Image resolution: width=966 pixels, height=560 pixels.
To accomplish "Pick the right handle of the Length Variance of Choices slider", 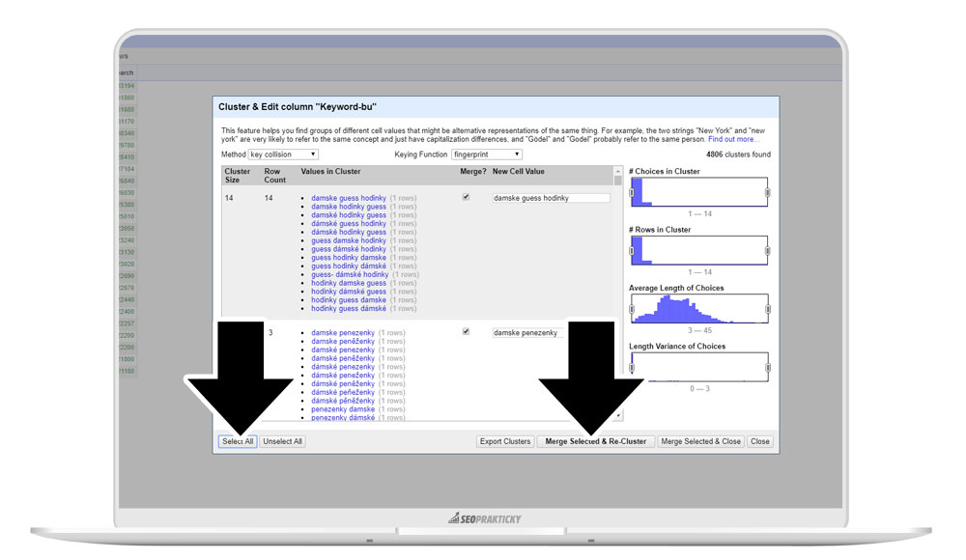I will coord(768,368).
